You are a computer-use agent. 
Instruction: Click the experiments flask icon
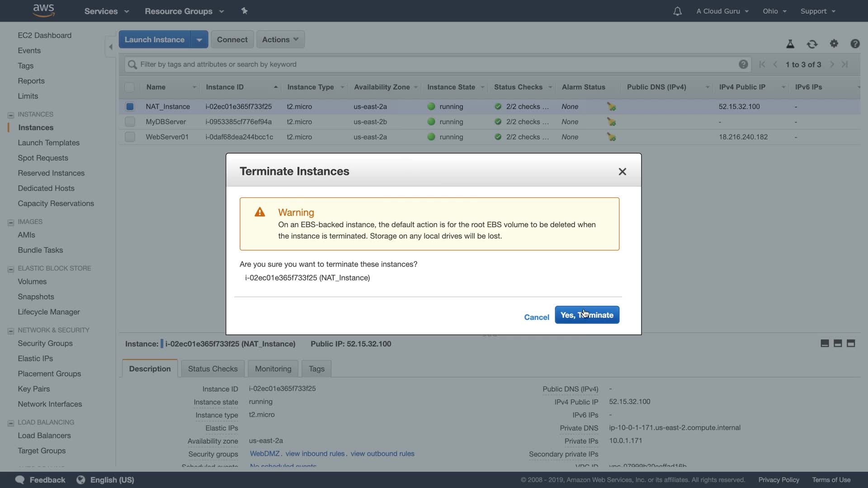[790, 44]
